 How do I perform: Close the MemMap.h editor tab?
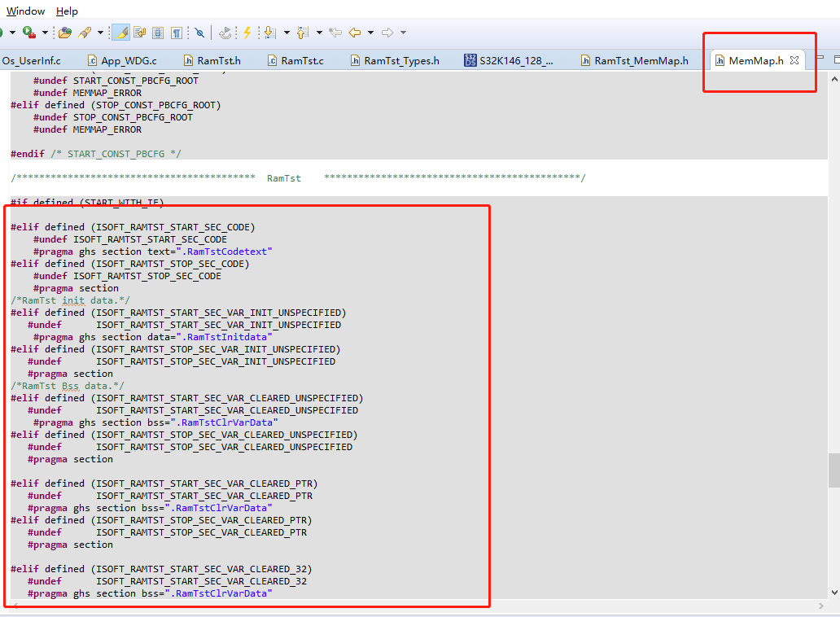(794, 60)
